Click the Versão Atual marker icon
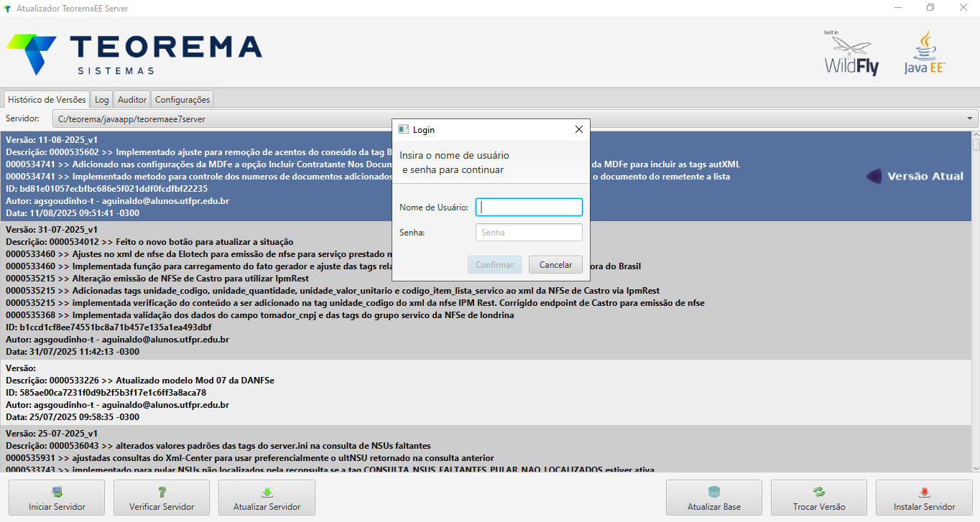 [874, 176]
